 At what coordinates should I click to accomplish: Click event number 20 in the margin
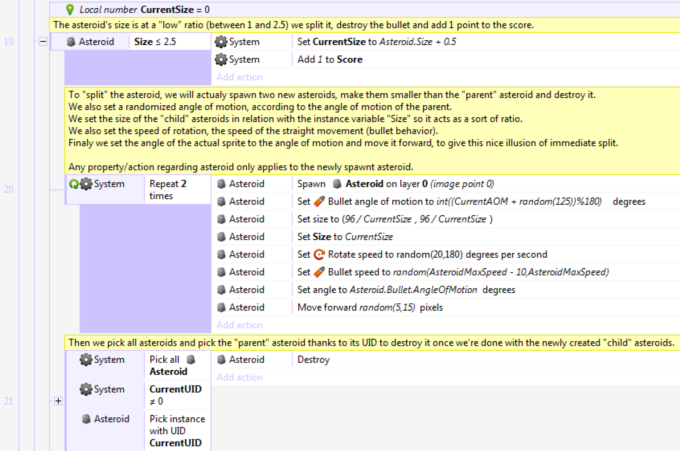(8, 188)
